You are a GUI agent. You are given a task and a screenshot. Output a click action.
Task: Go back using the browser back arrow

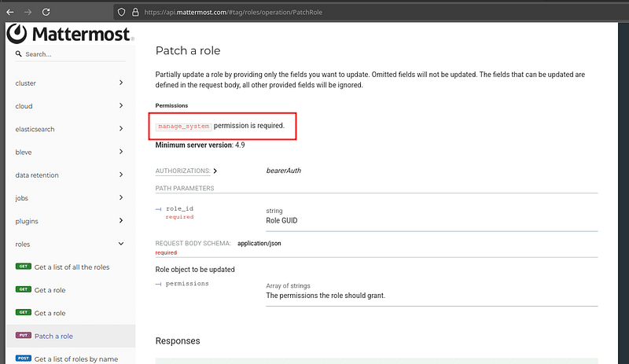tap(10, 12)
